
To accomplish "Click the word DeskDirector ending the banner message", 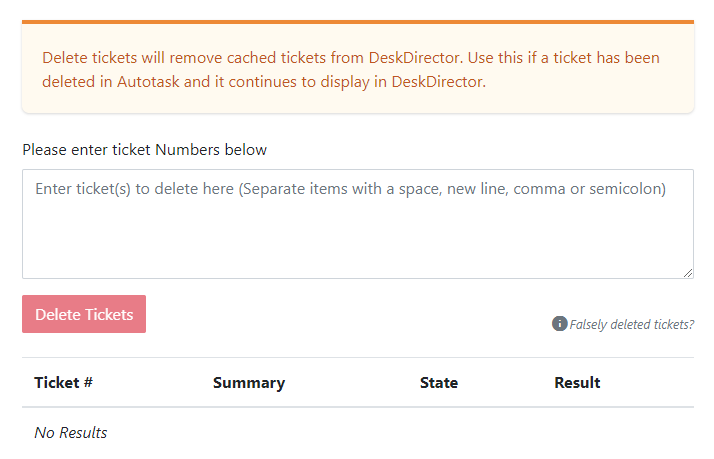I will [438, 82].
